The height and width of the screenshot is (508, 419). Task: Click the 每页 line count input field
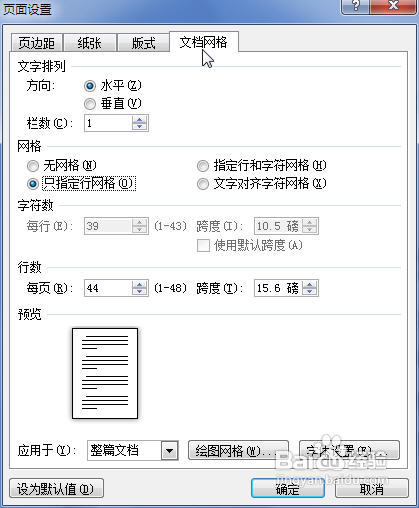[x=108, y=288]
